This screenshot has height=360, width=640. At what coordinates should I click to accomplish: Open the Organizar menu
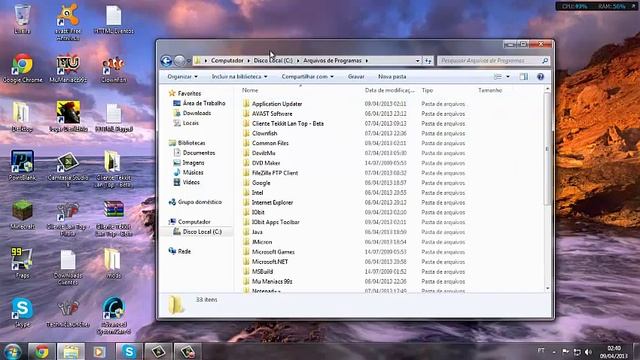point(182,77)
